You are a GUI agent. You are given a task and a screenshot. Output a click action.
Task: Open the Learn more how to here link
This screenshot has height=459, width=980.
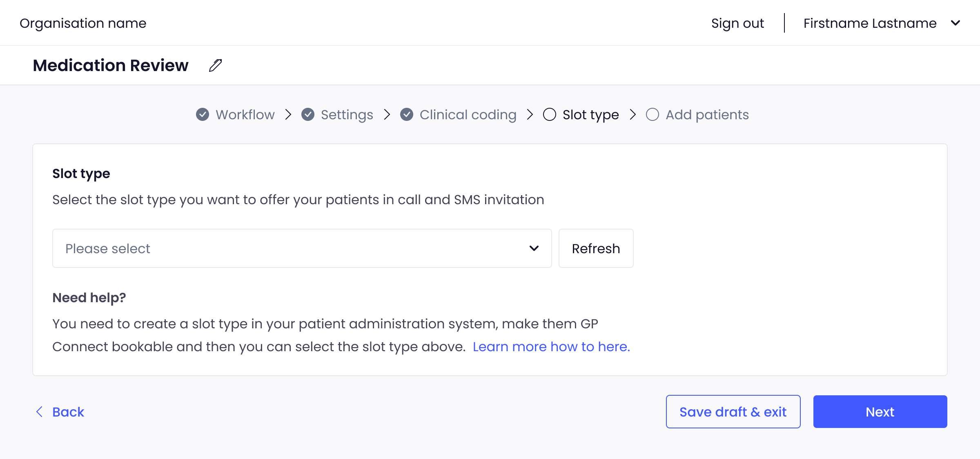551,347
